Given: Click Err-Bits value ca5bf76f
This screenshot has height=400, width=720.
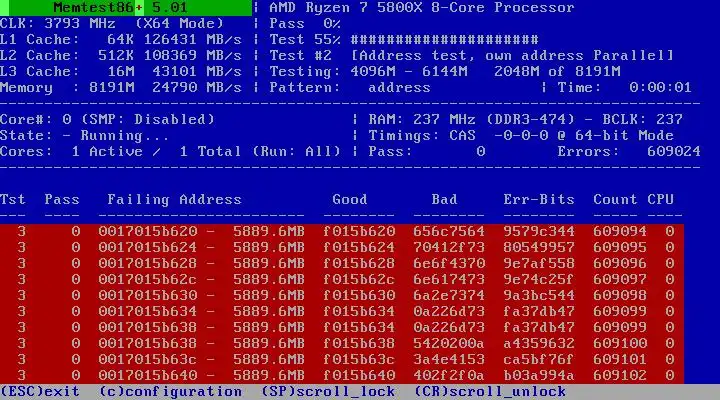Looking at the screenshot, I should point(539,359).
